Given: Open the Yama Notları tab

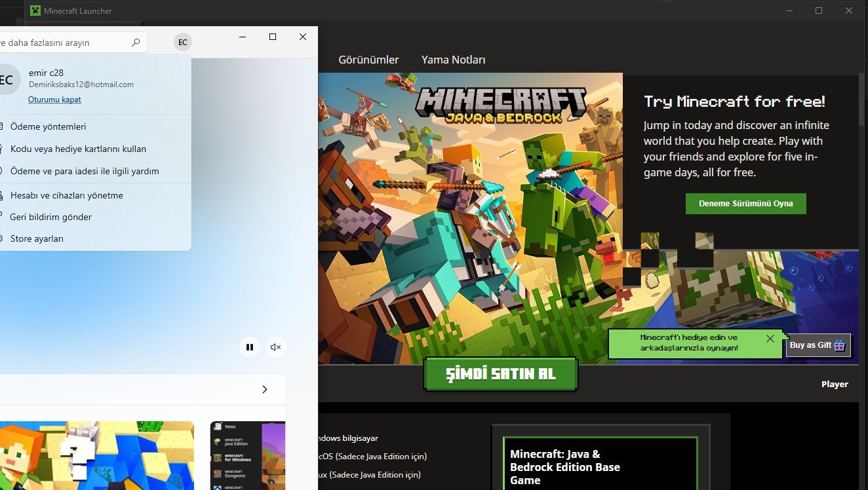Looking at the screenshot, I should point(454,60).
